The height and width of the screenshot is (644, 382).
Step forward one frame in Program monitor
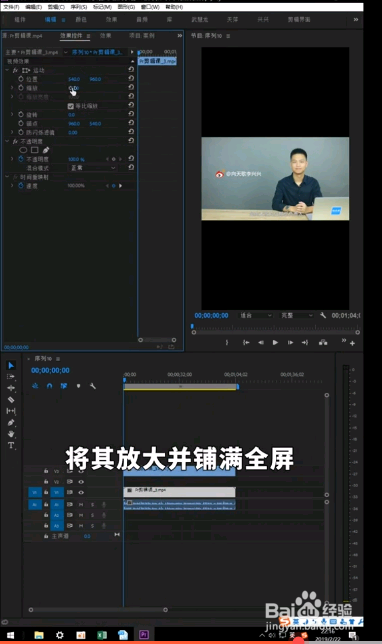coord(290,343)
